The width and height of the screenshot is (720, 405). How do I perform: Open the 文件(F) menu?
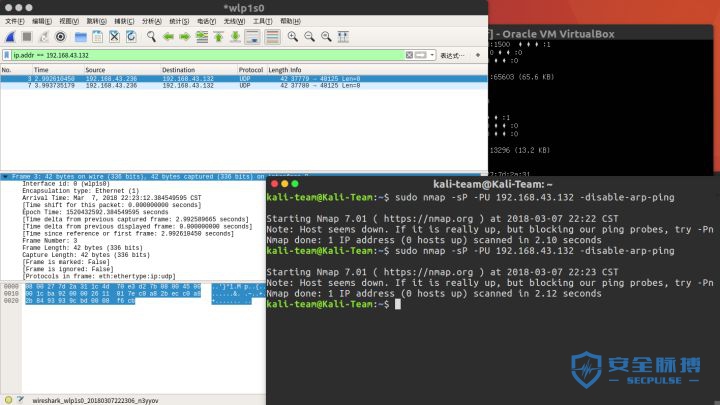pos(15,21)
